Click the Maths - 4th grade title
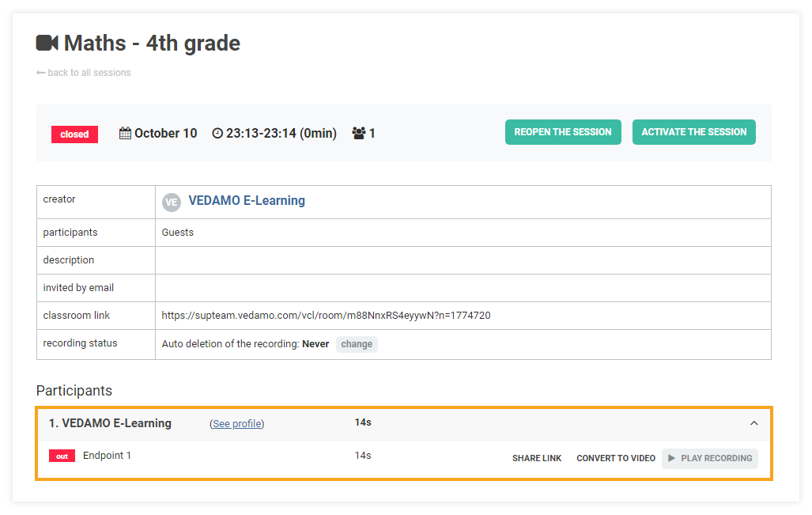This screenshot has width=812, height=515. click(152, 43)
